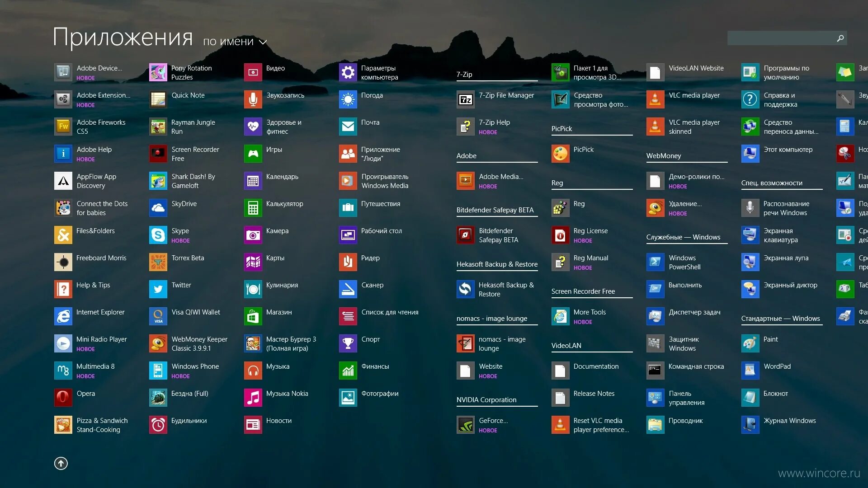This screenshot has width=868, height=488.
Task: Open the Погода weather icon
Action: click(348, 99)
